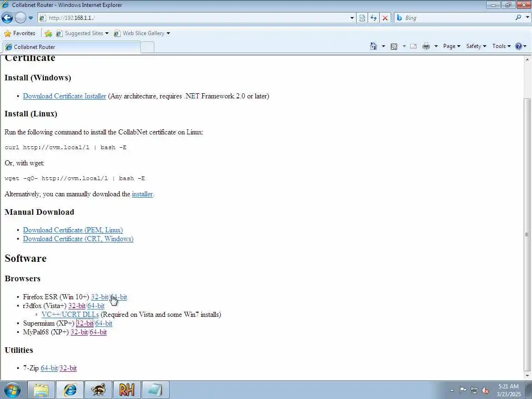Expand the Feeds dropdown arrow
The height and width of the screenshot is (399, 532).
pyautogui.click(x=404, y=46)
